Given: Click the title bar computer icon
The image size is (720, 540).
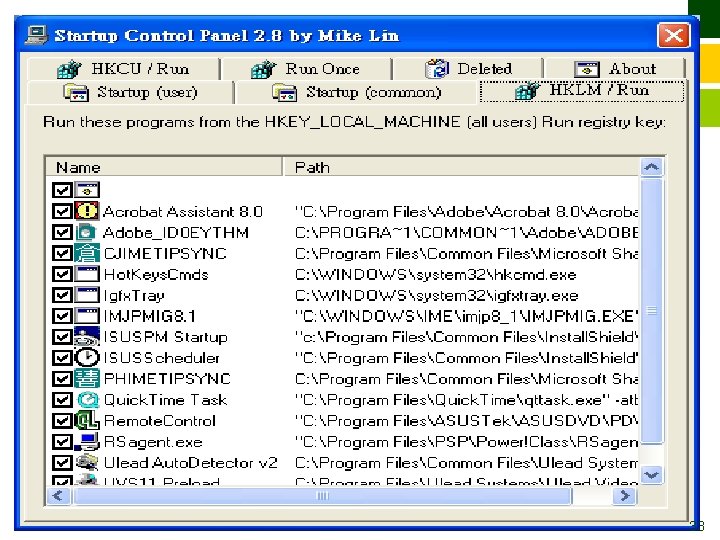Looking at the screenshot, I should point(36,35).
